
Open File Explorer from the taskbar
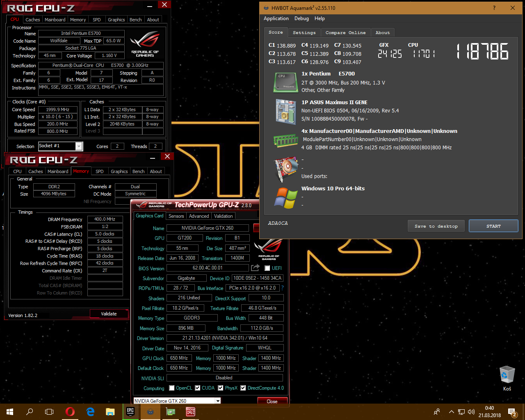110,412
